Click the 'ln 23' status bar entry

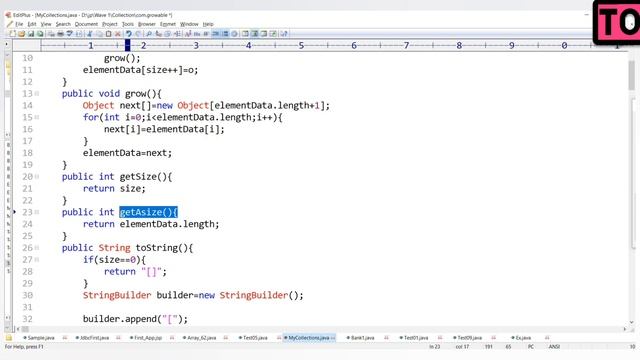[x=435, y=347]
